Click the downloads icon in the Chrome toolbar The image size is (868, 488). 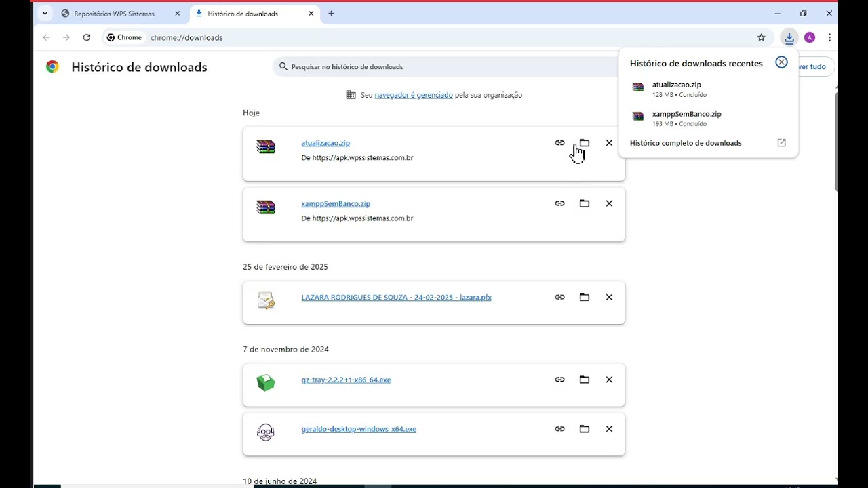click(789, 37)
